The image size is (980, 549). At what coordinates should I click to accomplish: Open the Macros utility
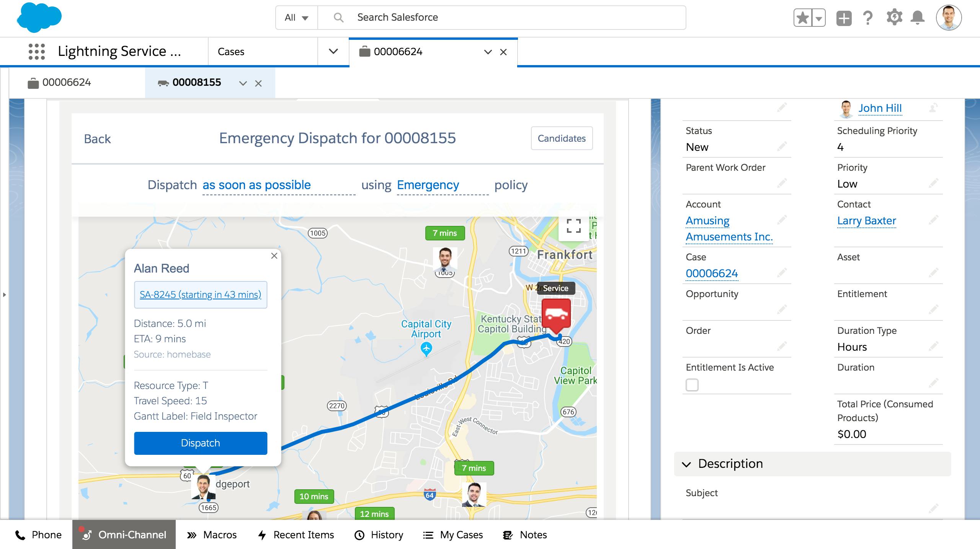point(212,535)
